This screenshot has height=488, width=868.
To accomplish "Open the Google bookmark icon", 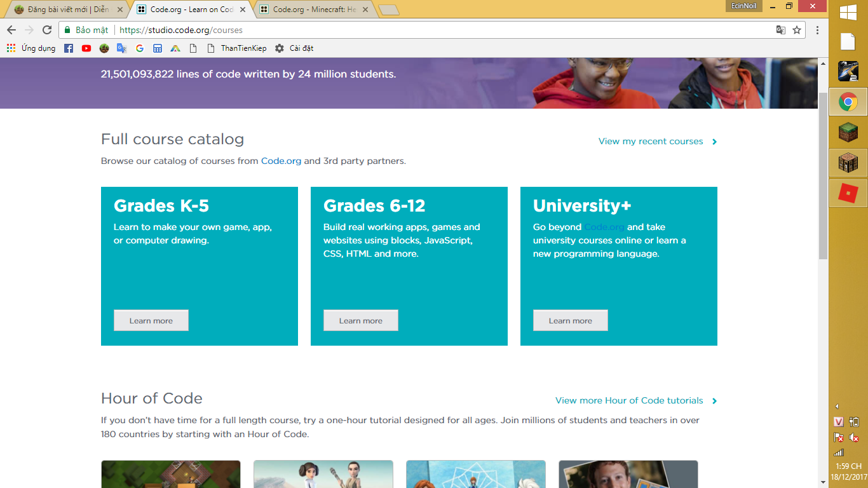I will point(140,48).
